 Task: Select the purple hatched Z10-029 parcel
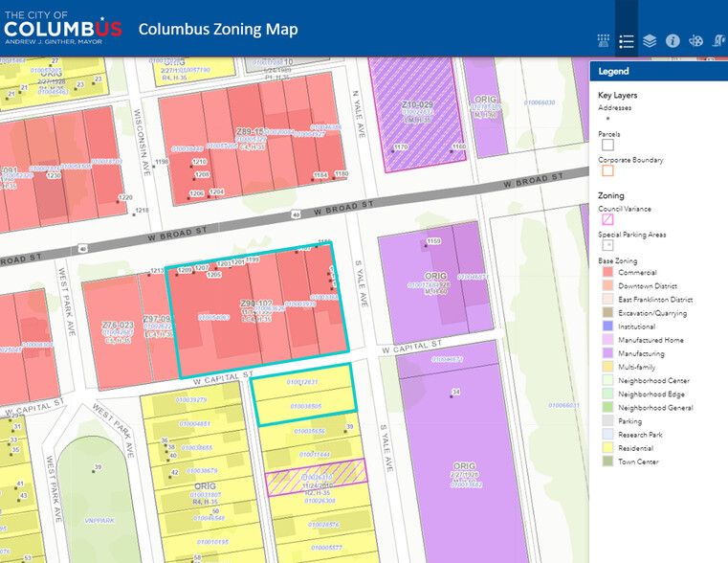pos(417,105)
